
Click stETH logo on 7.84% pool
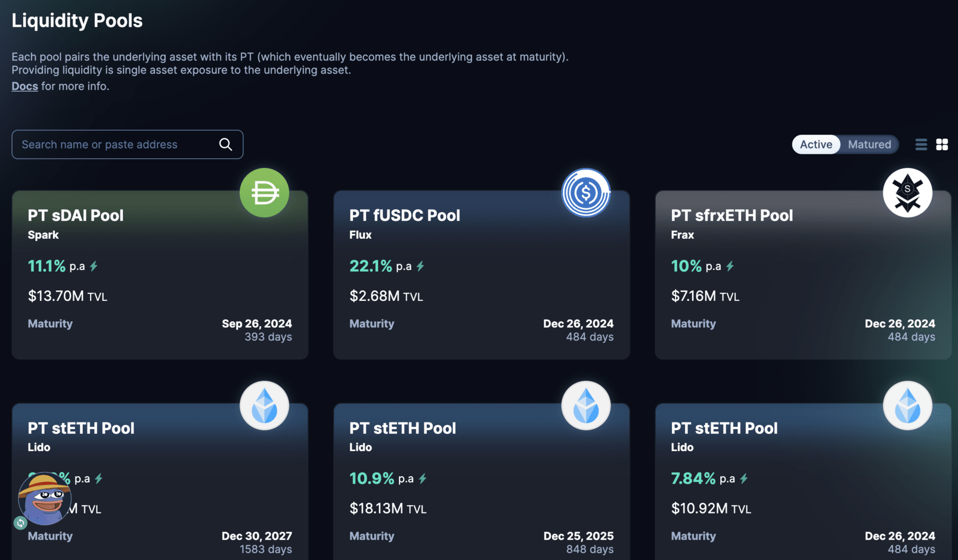click(907, 405)
